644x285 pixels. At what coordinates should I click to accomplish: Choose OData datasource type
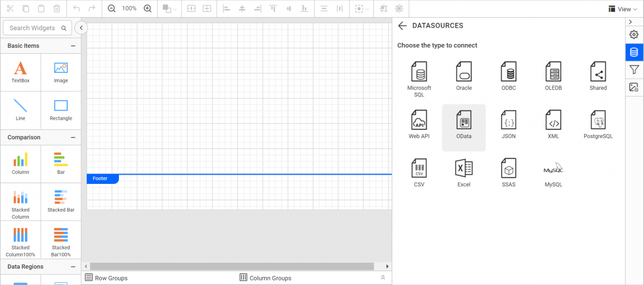(x=464, y=127)
